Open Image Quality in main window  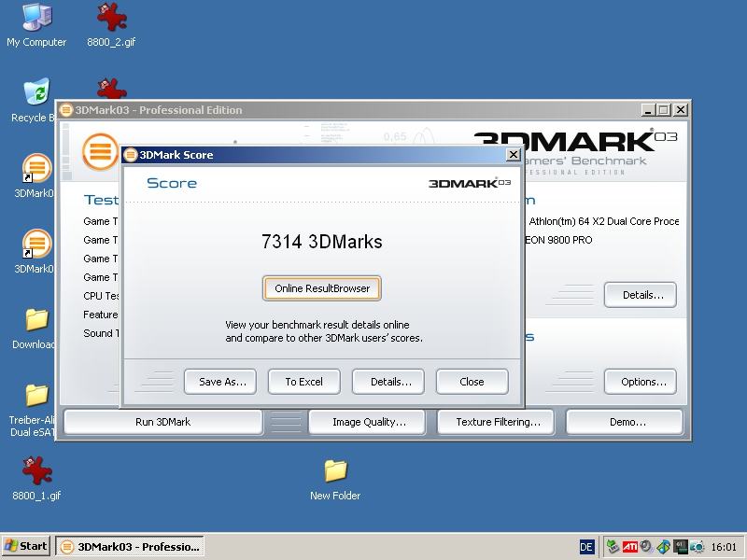point(367,422)
